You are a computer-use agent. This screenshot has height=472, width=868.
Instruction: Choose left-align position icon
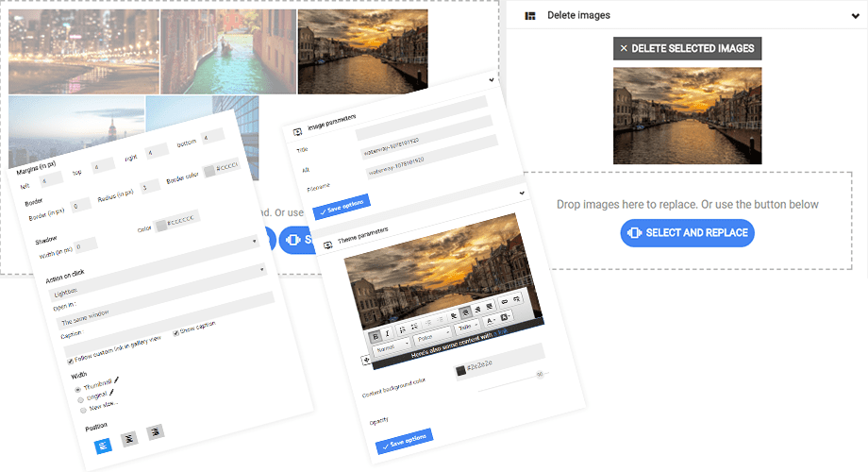click(102, 443)
